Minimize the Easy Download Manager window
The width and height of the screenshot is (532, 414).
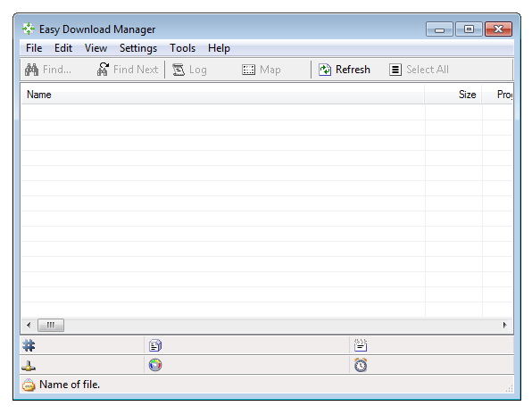pyautogui.click(x=439, y=29)
